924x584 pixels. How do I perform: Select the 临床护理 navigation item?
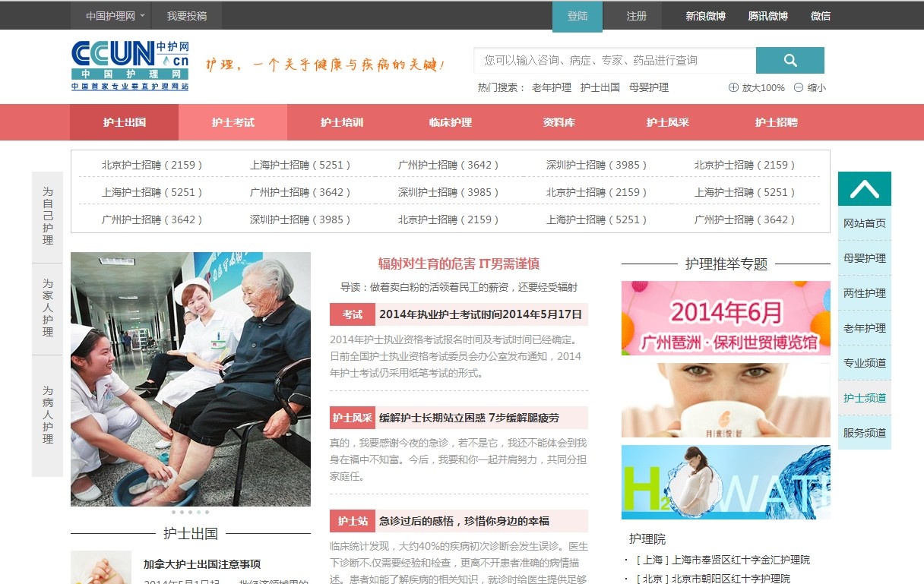pos(450,122)
